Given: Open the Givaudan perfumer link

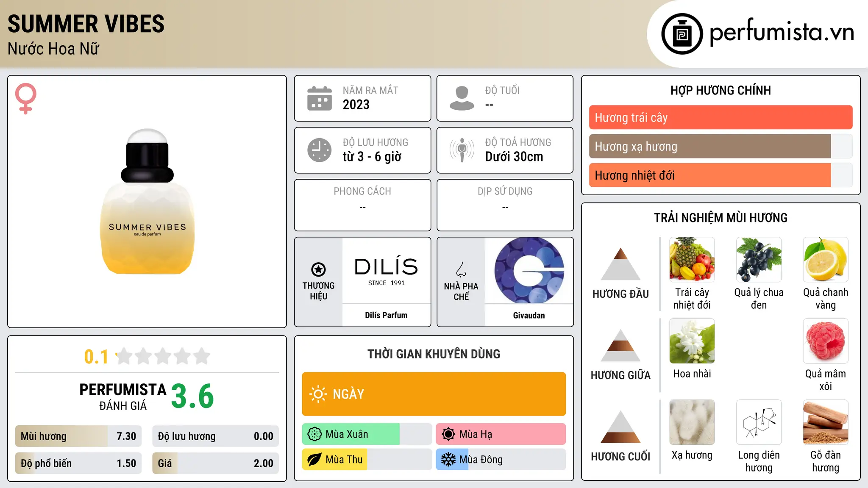Looking at the screenshot, I should [x=529, y=315].
